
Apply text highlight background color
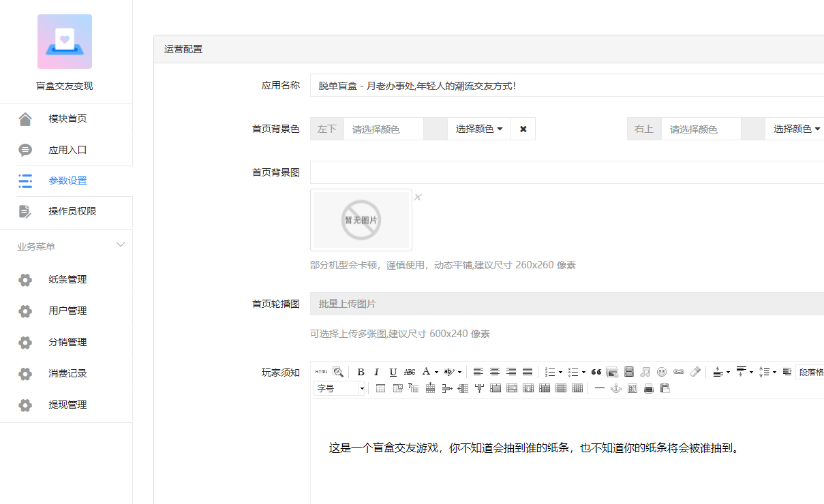(x=449, y=372)
